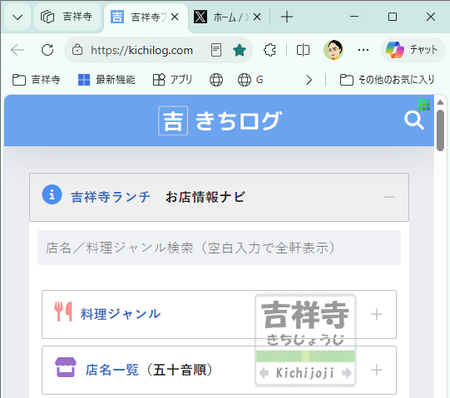
Task: Click the きちログ site logo
Action: 220,121
